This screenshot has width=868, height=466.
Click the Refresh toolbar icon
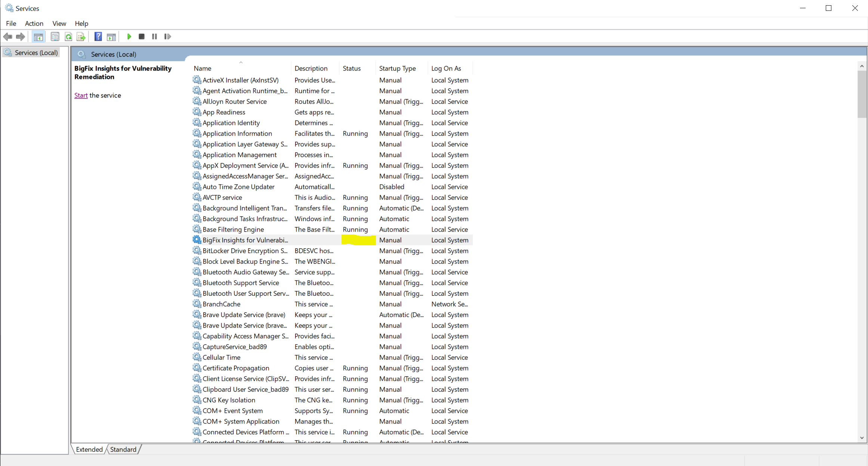click(x=68, y=37)
